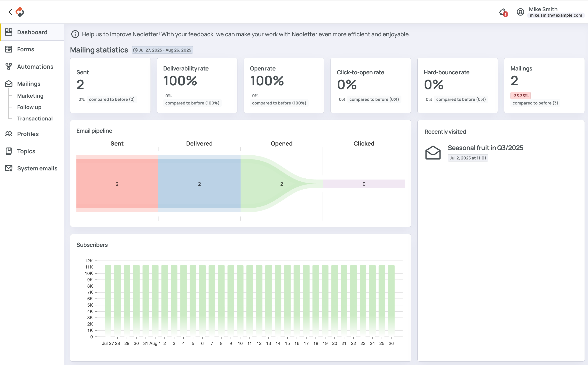Click Mike Smith account name
The image size is (588, 365).
[x=543, y=9]
